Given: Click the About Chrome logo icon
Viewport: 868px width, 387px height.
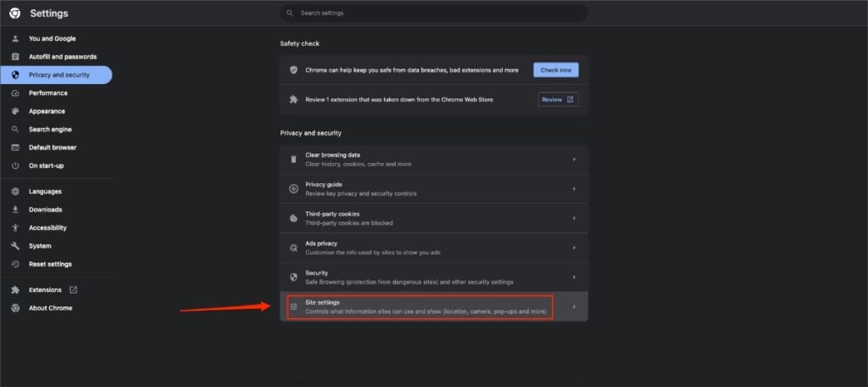Looking at the screenshot, I should pyautogui.click(x=15, y=308).
